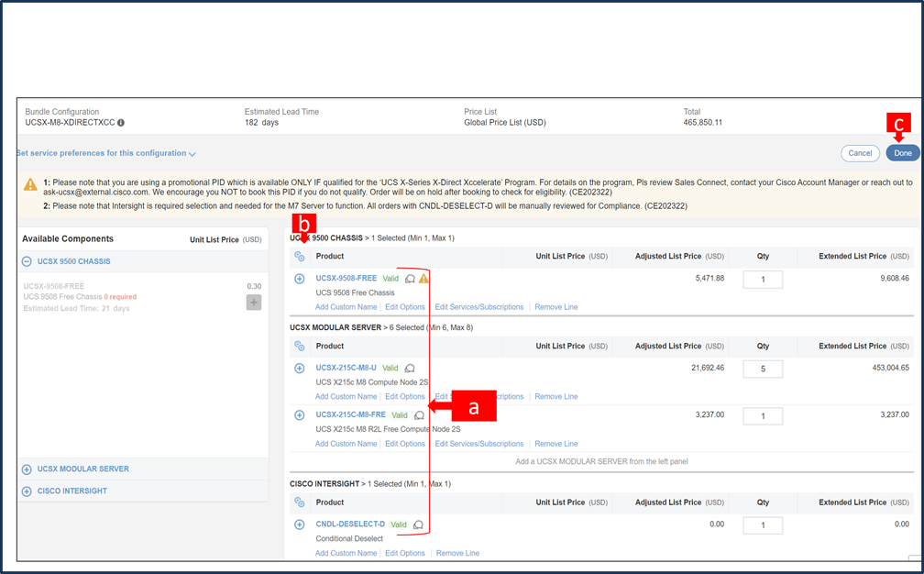Screen dimensions: 924x574
Task: Click the Valid badge next to CNDL-DESELECT-D
Action: [399, 524]
